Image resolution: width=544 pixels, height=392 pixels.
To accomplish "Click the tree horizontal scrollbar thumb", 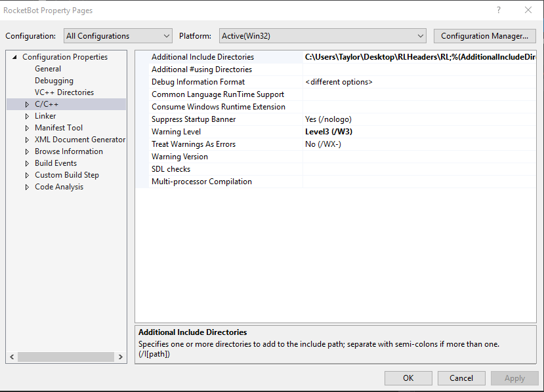I will coord(66,357).
